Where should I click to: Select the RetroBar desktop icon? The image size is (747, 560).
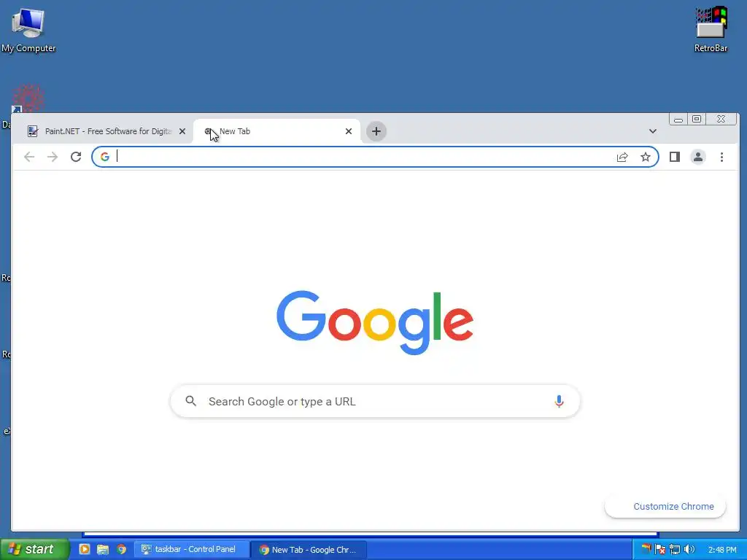711,29
